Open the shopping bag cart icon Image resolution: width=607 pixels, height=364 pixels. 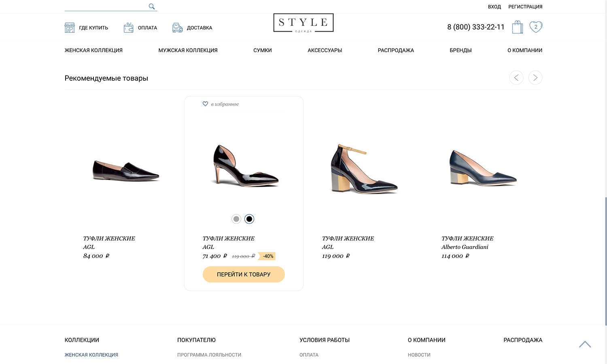pos(517,27)
